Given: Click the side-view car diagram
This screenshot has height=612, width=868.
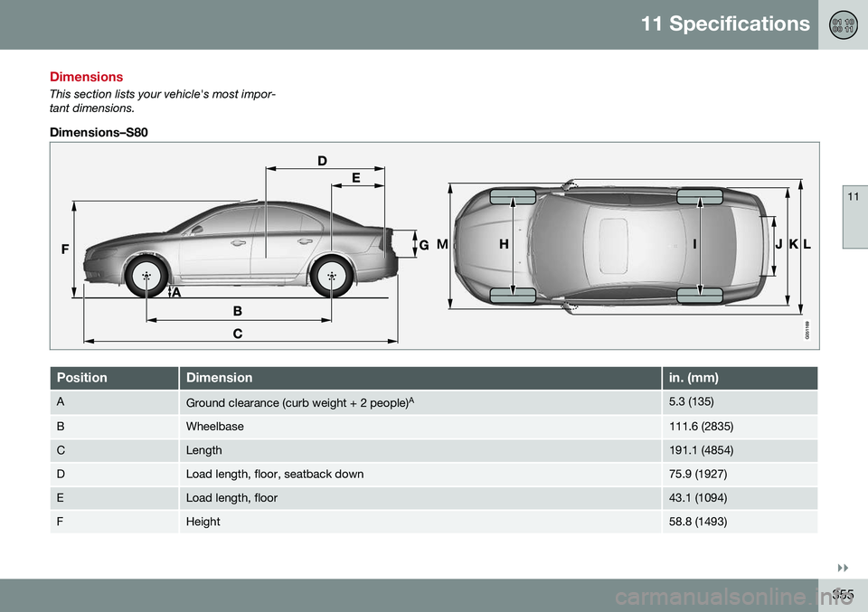Looking at the screenshot, I should tap(241, 249).
